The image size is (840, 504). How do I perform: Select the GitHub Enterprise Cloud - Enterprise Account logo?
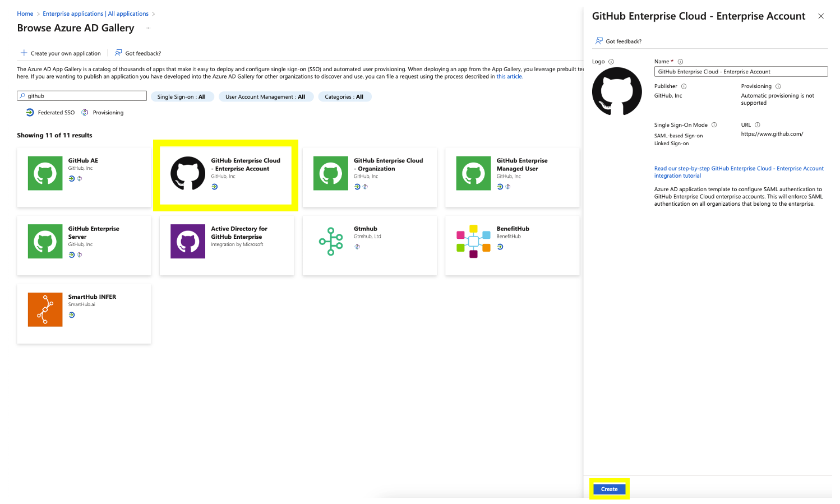(188, 173)
